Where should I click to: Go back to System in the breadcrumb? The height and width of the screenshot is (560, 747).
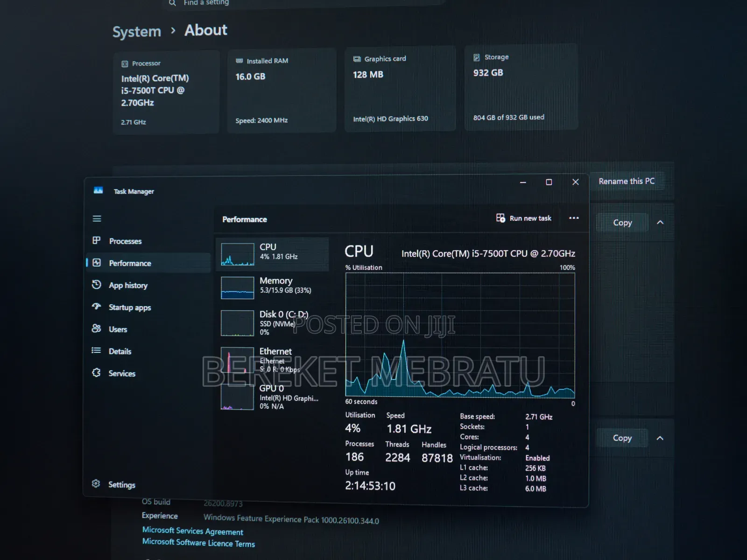(137, 32)
